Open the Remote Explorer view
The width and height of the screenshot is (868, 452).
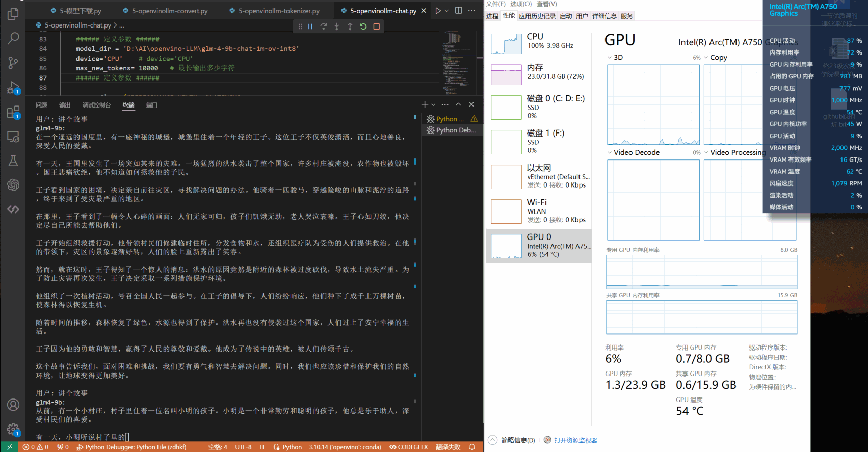point(13,137)
